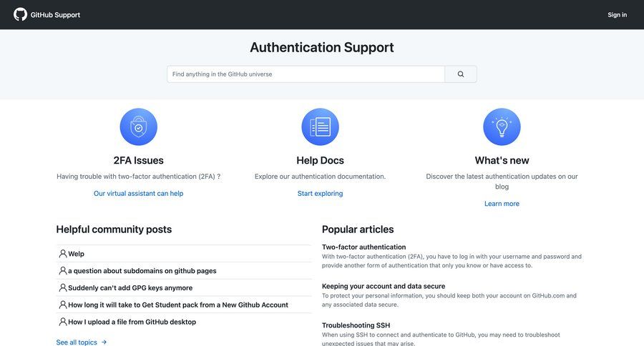
Task: Click the Help Docs heading
Action: tap(320, 160)
